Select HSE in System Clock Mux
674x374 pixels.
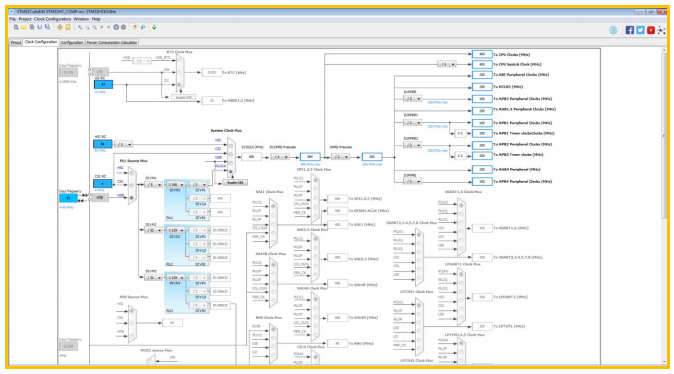pyautogui.click(x=231, y=162)
